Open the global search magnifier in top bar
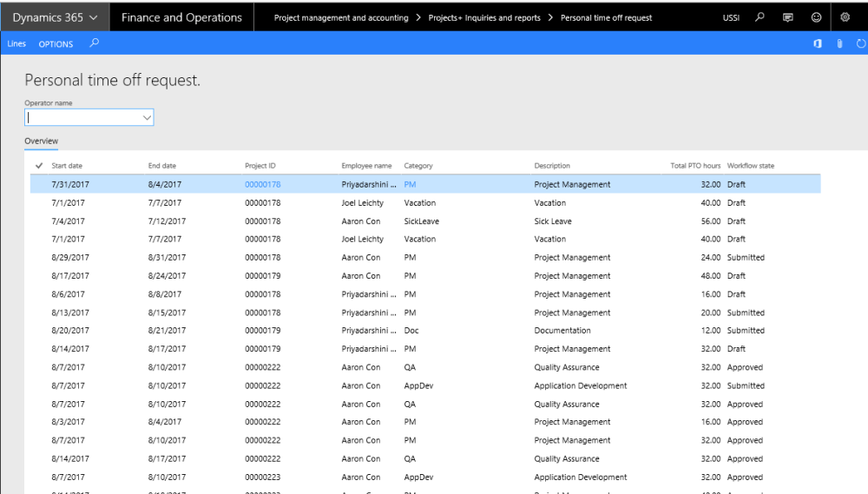Image resolution: width=868 pixels, height=494 pixels. (759, 17)
